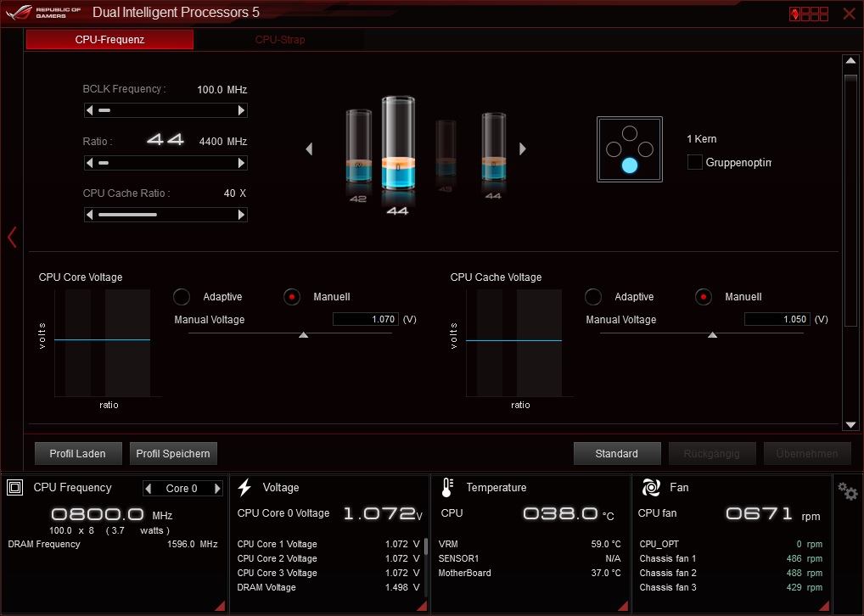Select the top core circle in diagram
The width and height of the screenshot is (864, 616).
629,133
